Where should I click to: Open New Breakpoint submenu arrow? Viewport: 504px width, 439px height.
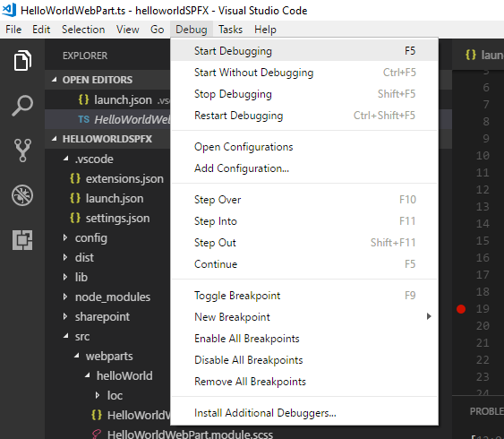[x=429, y=316]
